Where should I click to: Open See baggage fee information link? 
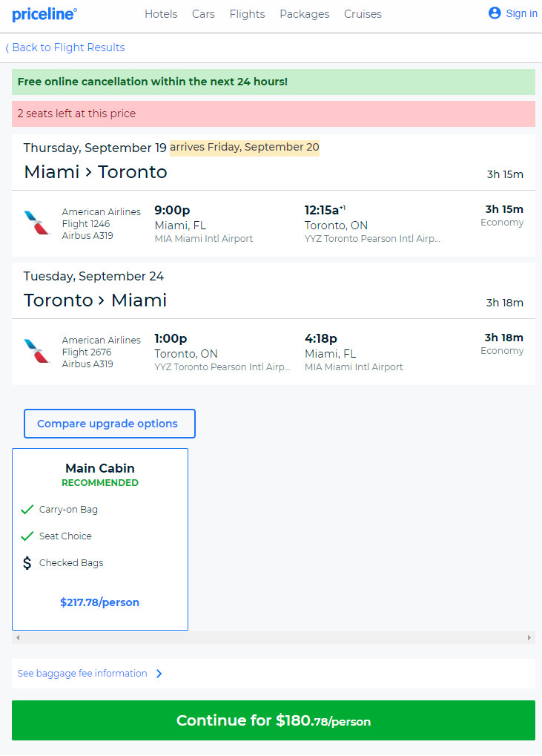(82, 674)
